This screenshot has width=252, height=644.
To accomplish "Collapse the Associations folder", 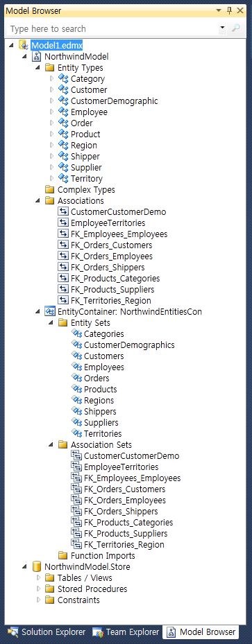I will (x=37, y=201).
